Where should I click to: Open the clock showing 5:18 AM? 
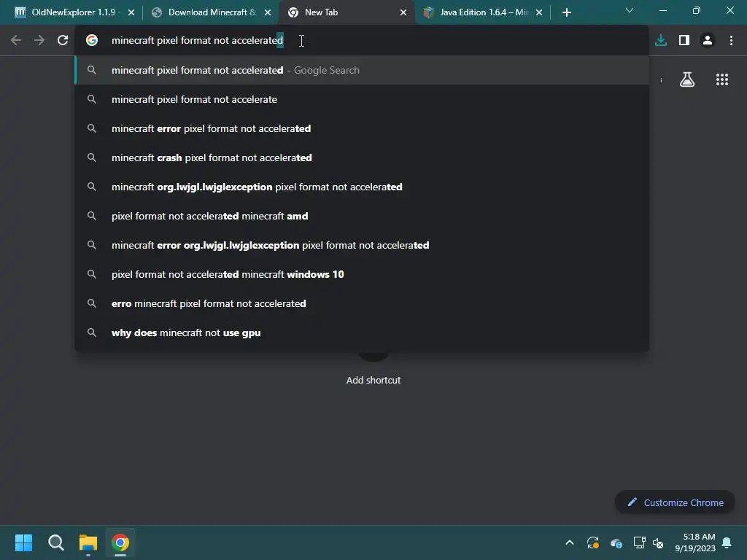tap(695, 542)
